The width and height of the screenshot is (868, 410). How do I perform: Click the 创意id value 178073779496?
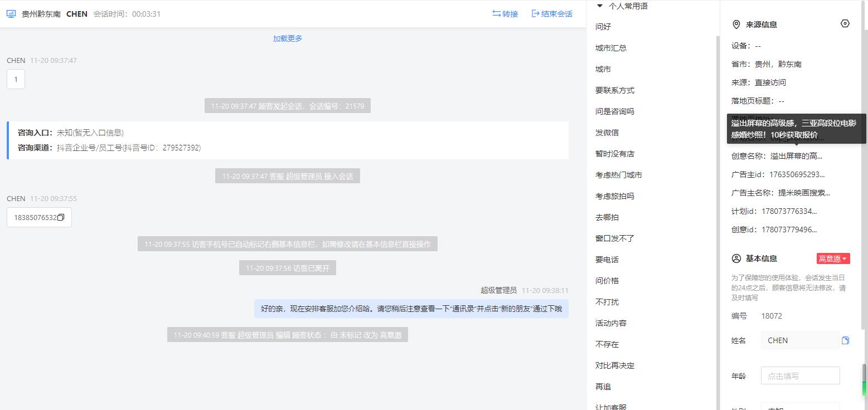pyautogui.click(x=789, y=230)
